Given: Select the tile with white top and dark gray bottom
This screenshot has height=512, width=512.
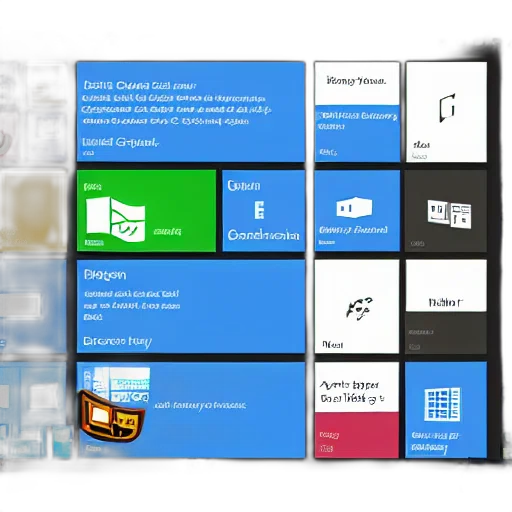Looking at the screenshot, I should [446, 307].
